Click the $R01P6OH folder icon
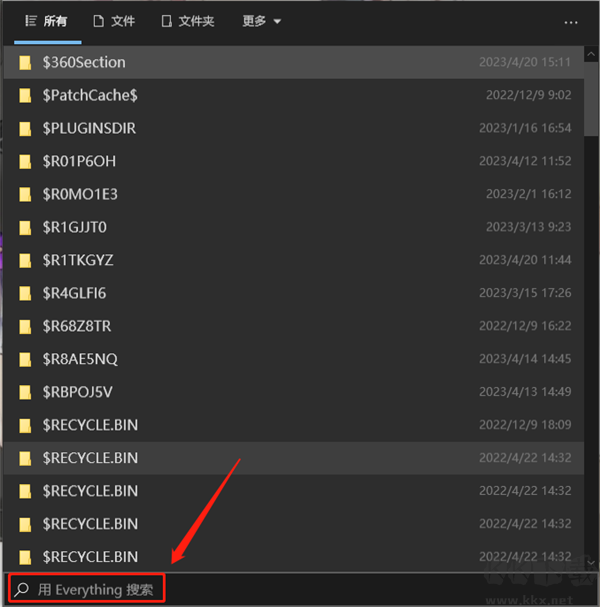Screen dimensions: 600x607 point(25,161)
